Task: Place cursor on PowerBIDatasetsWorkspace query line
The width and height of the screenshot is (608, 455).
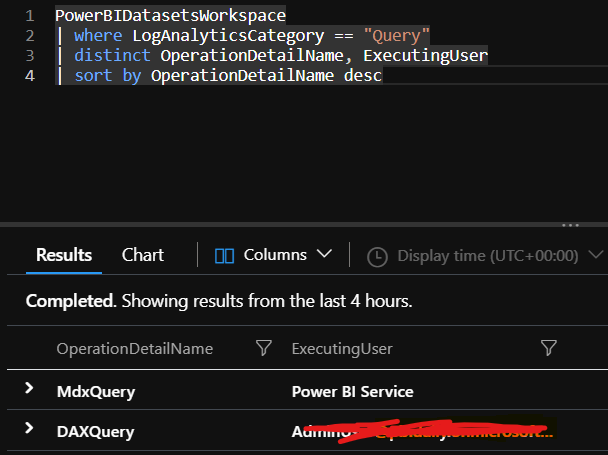Action: coord(170,16)
